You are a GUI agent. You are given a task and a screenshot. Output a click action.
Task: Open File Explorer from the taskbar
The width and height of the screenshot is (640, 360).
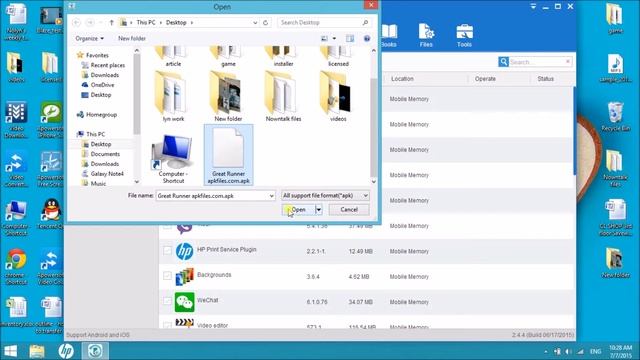coord(37,351)
